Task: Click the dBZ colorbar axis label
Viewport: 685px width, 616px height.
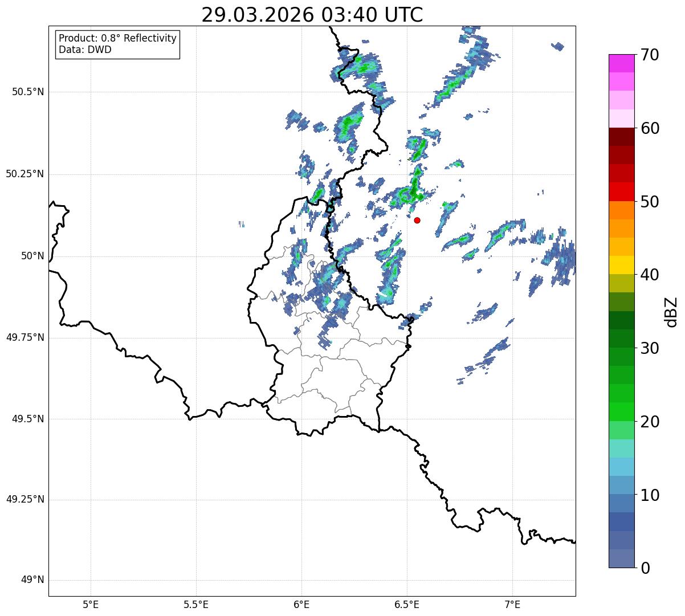Action: pos(671,311)
